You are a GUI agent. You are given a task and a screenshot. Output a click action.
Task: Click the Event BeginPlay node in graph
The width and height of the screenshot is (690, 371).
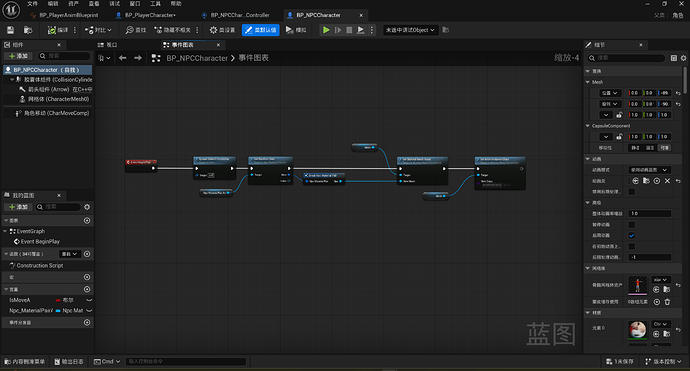141,165
